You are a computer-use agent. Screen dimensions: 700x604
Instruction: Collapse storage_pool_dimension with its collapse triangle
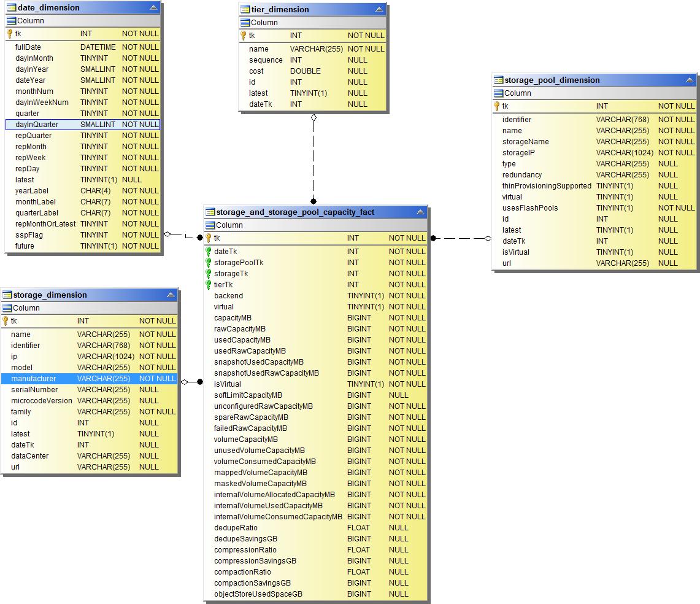690,80
